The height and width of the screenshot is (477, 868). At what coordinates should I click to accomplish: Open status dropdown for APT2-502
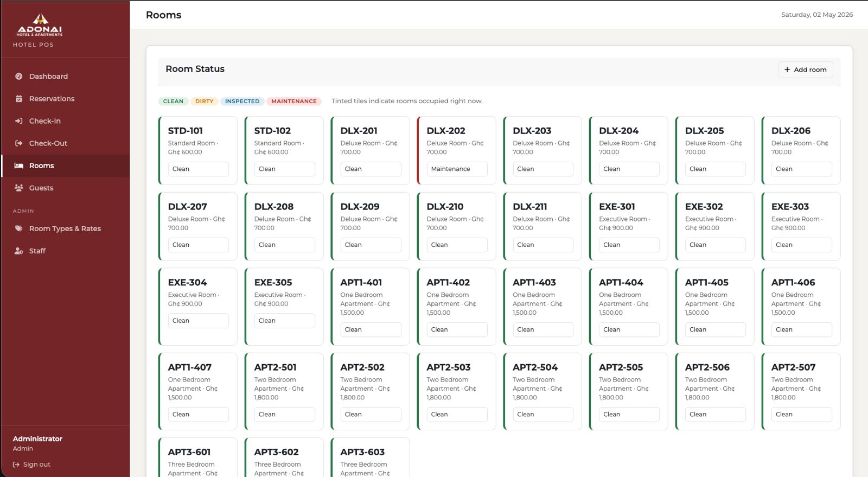pos(371,414)
